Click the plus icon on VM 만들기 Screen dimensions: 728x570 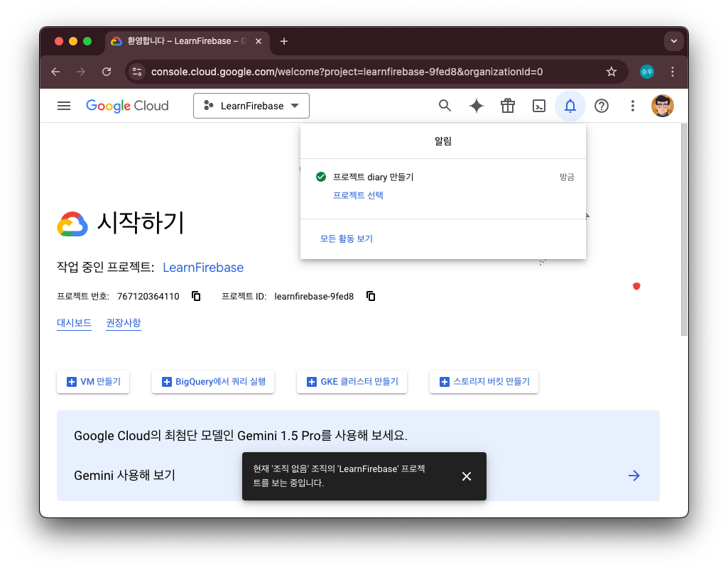pos(72,382)
